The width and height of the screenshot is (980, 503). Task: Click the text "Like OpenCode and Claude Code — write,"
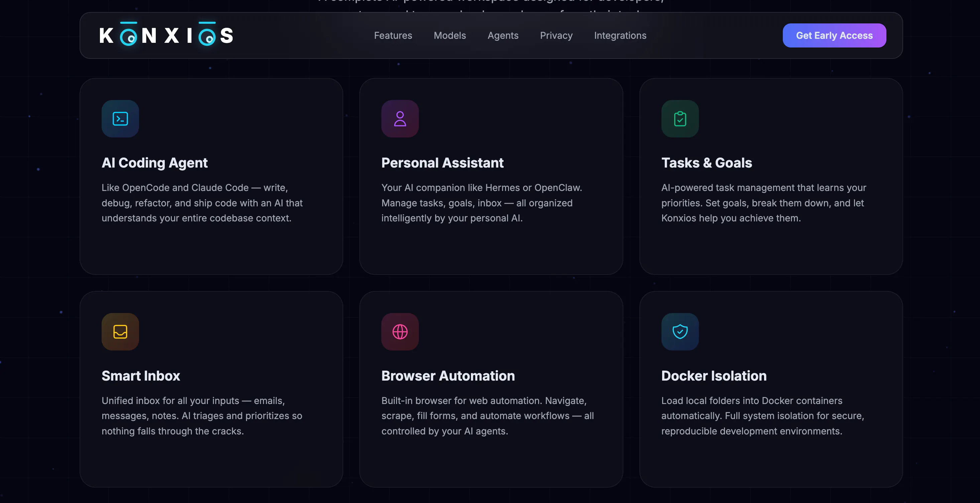pyautogui.click(x=195, y=188)
